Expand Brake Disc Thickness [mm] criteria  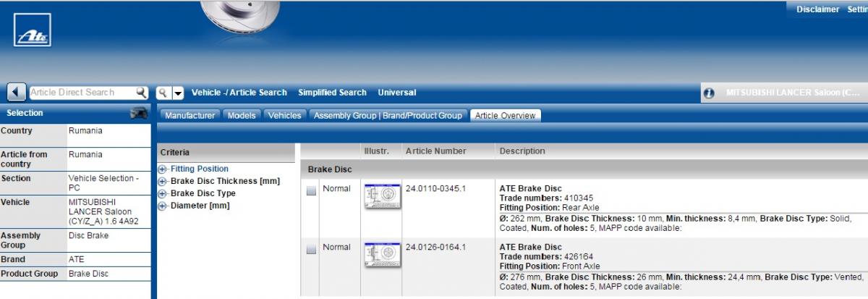coord(163,182)
